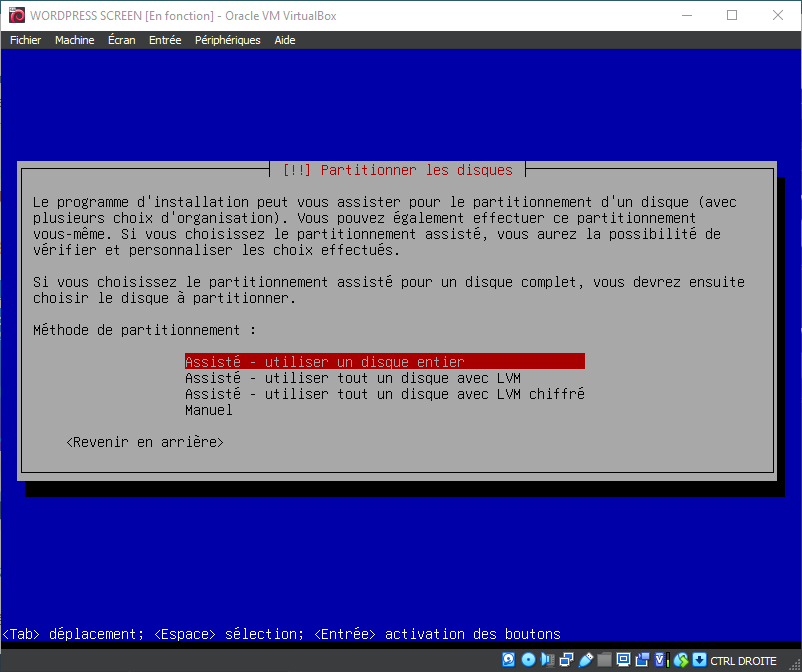Click the VirtualBox icon in title bar
Screen dimensions: 802x672
pos(16,15)
